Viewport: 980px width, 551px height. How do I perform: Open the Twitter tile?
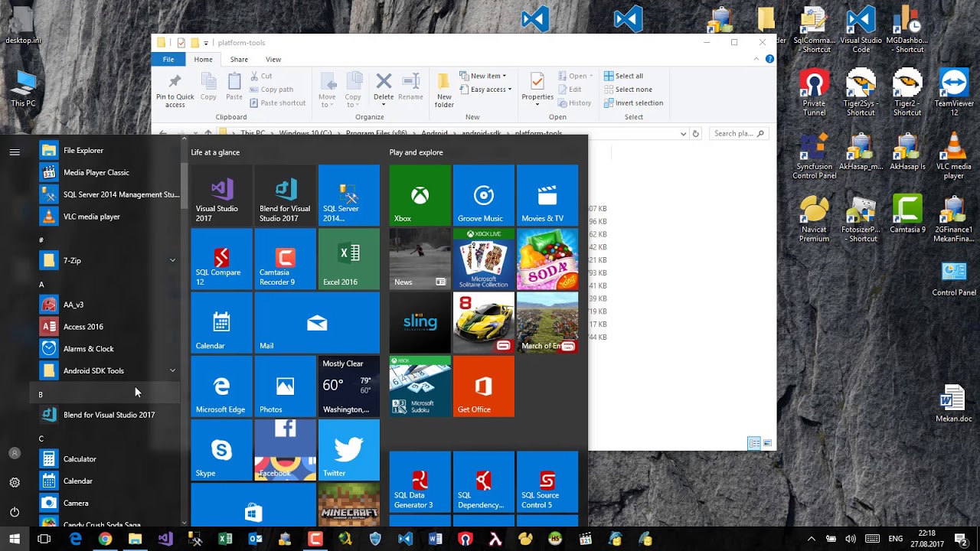348,450
